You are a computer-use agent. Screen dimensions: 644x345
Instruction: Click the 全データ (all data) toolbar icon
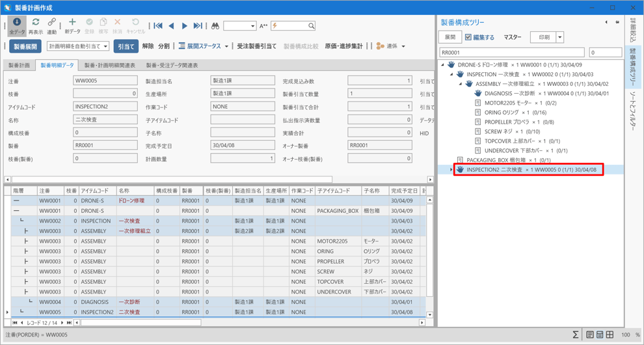(x=17, y=25)
